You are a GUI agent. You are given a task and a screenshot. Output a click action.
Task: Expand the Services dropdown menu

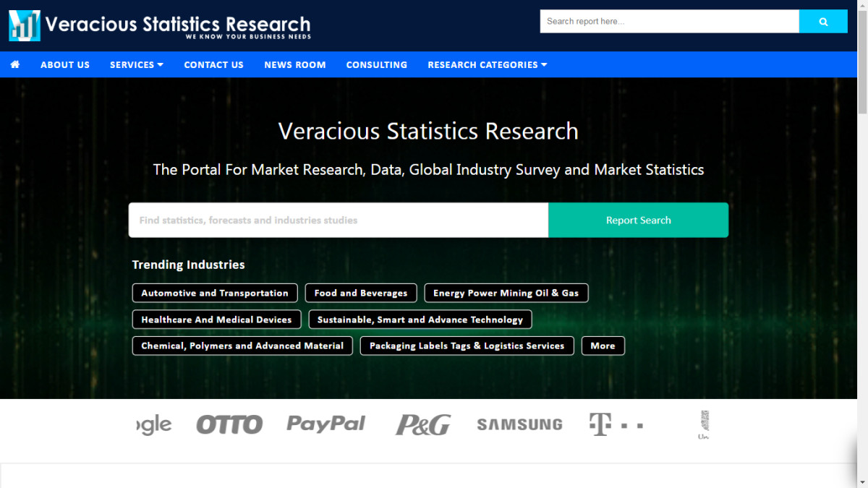[x=137, y=64]
